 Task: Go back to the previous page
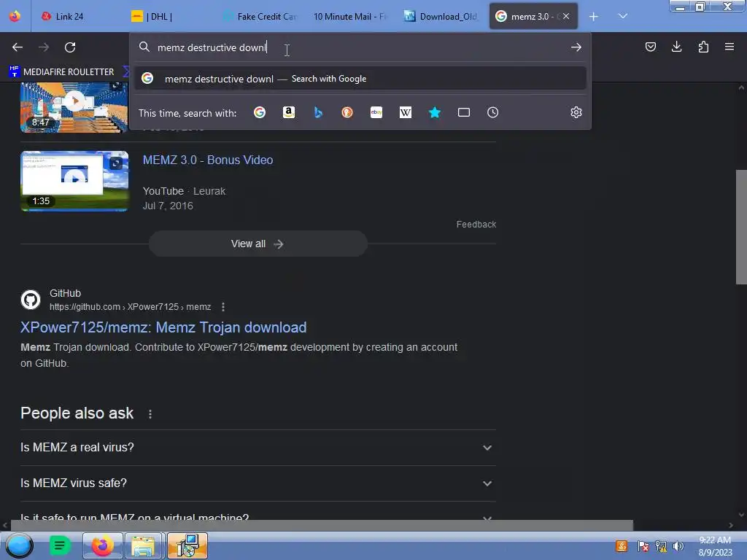click(x=18, y=47)
